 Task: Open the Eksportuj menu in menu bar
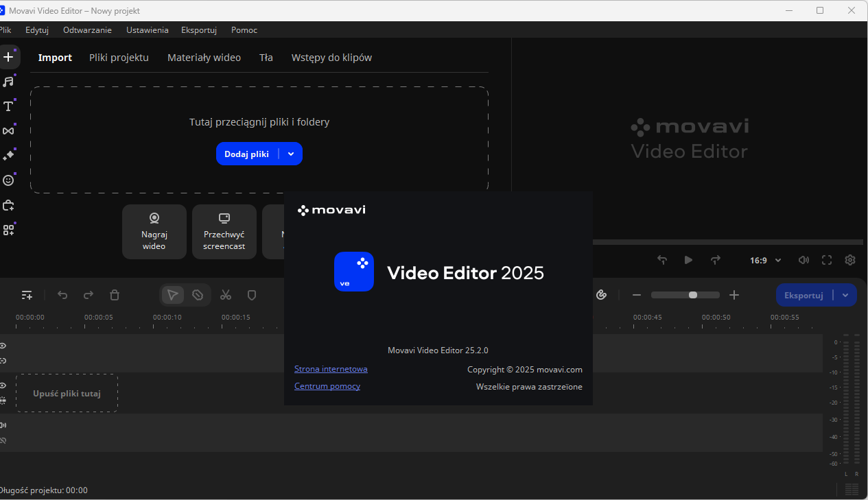click(x=199, y=29)
